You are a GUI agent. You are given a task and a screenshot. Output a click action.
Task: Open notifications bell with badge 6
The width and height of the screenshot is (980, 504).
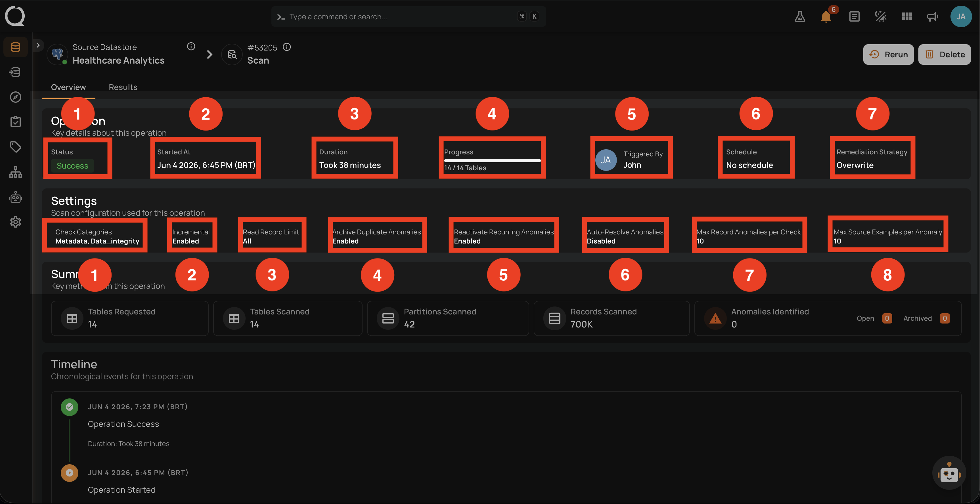[x=826, y=16]
